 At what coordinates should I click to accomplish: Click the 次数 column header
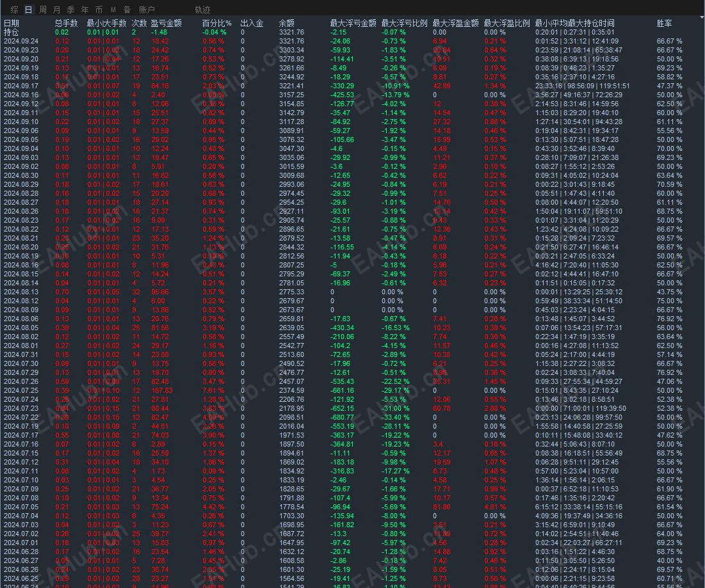pos(140,23)
